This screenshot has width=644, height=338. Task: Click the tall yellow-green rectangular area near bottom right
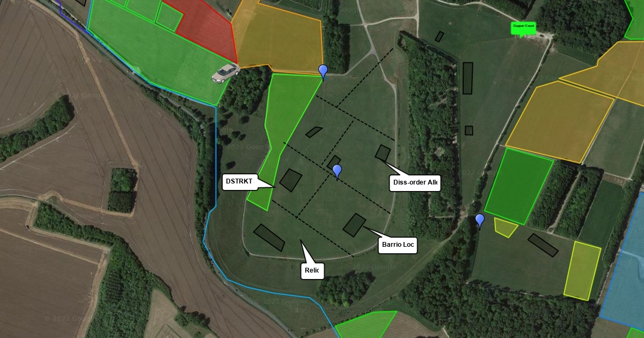coord(582,271)
